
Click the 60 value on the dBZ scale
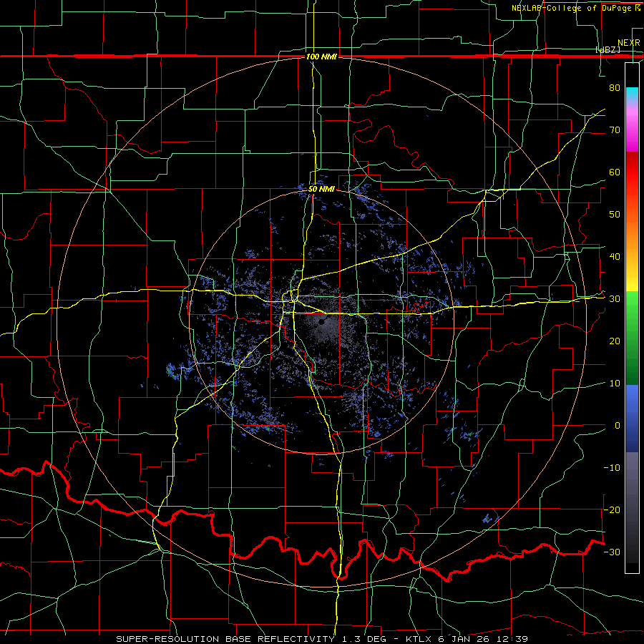click(x=615, y=172)
